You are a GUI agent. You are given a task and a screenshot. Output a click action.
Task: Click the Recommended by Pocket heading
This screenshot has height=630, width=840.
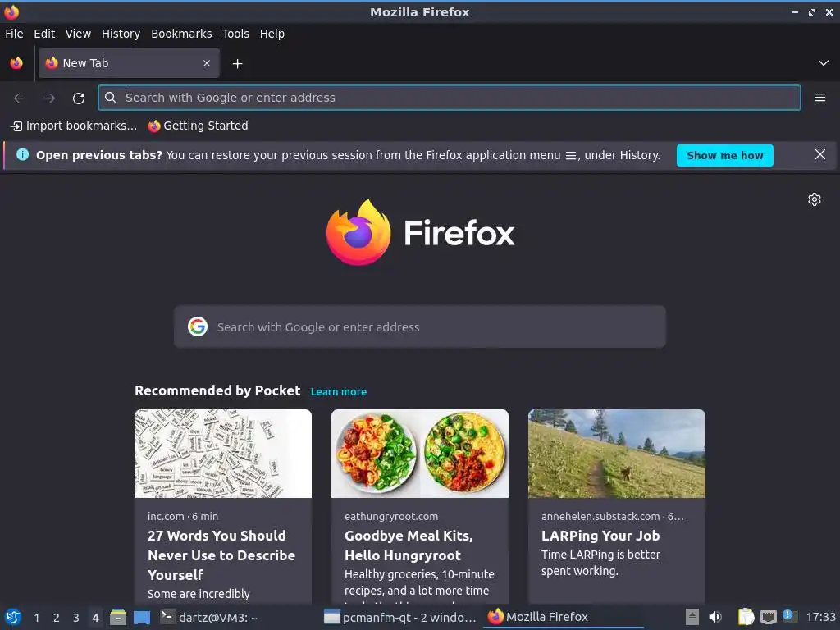point(217,390)
